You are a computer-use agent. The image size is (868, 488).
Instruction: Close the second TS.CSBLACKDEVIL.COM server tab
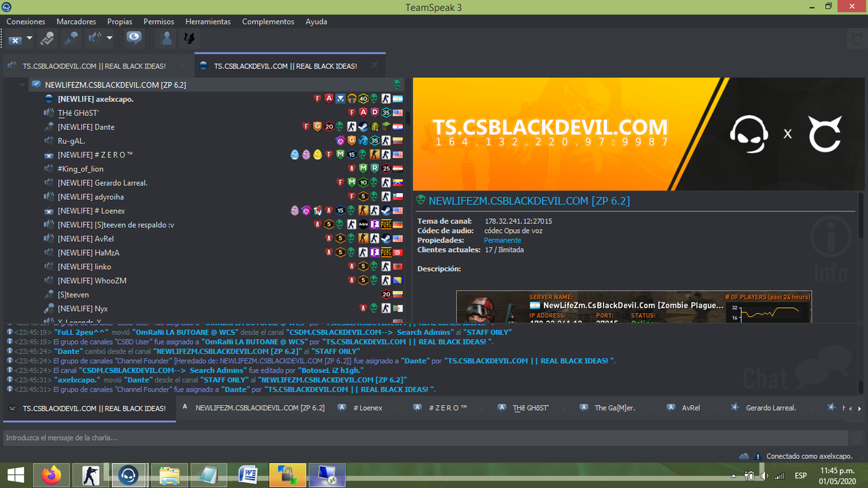(374, 66)
